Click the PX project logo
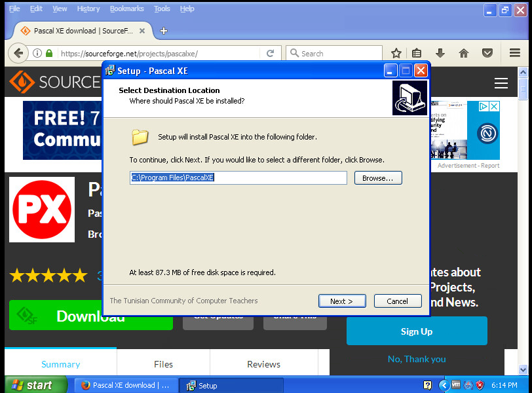This screenshot has width=532, height=393. (x=42, y=210)
